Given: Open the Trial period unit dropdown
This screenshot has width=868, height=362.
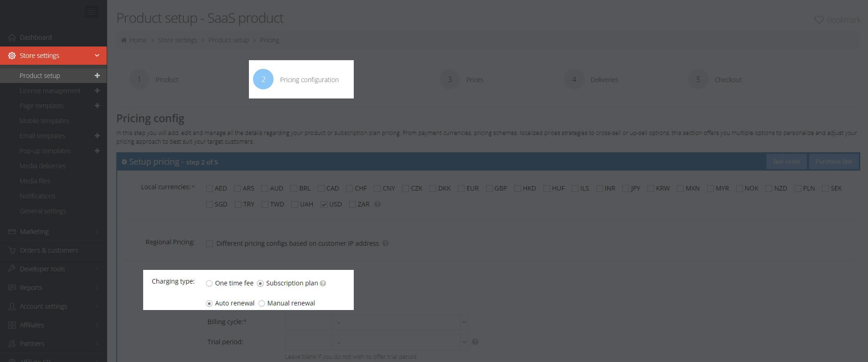Looking at the screenshot, I should click(400, 342).
